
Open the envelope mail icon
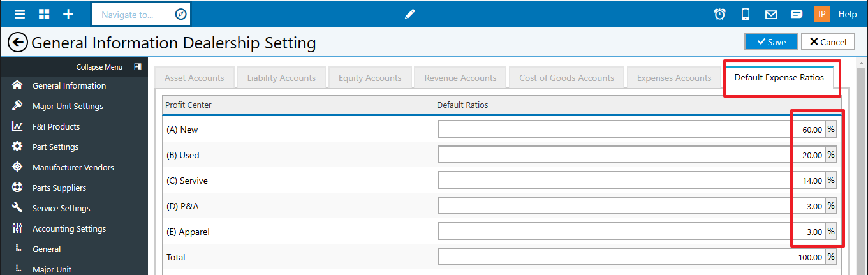tap(771, 14)
